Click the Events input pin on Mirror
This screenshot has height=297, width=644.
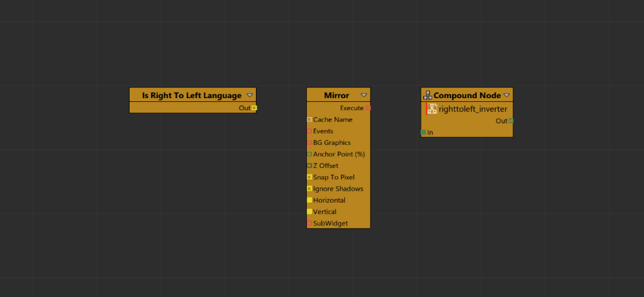click(309, 131)
